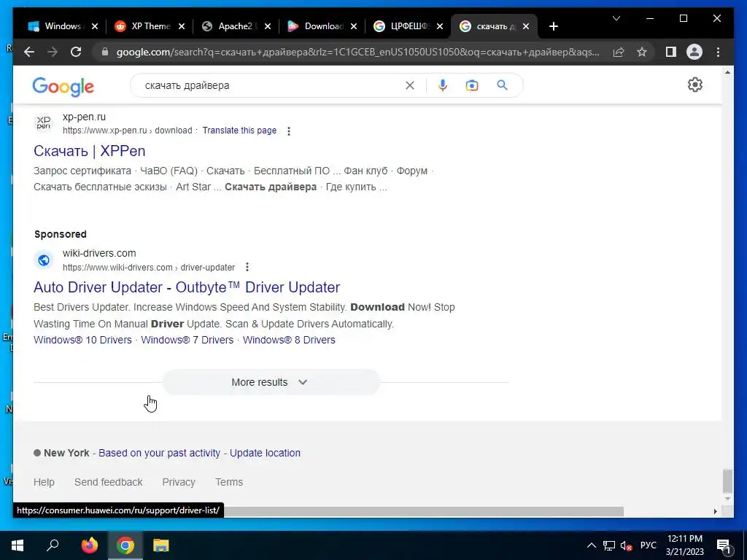View site information via padlock icon
747x560 pixels.
click(x=105, y=52)
